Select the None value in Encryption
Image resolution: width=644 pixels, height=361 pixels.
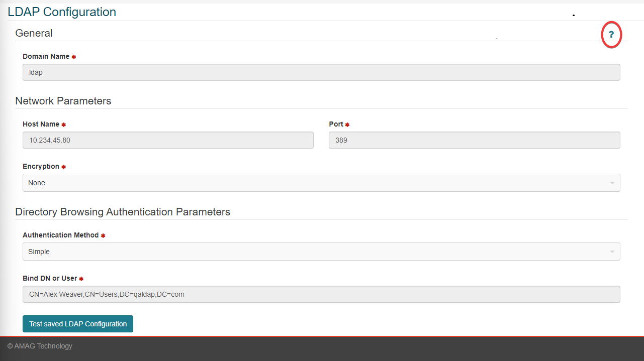(36, 182)
